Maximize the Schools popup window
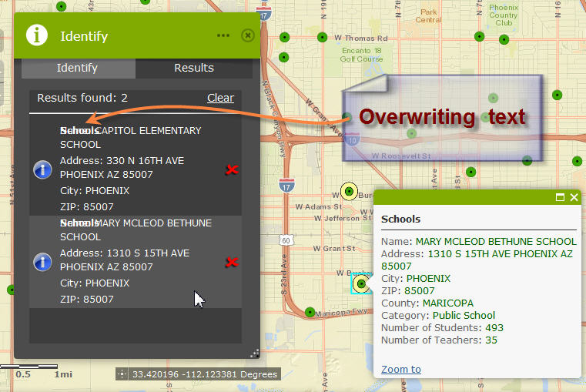Image resolution: width=586 pixels, height=392 pixels. (x=560, y=197)
